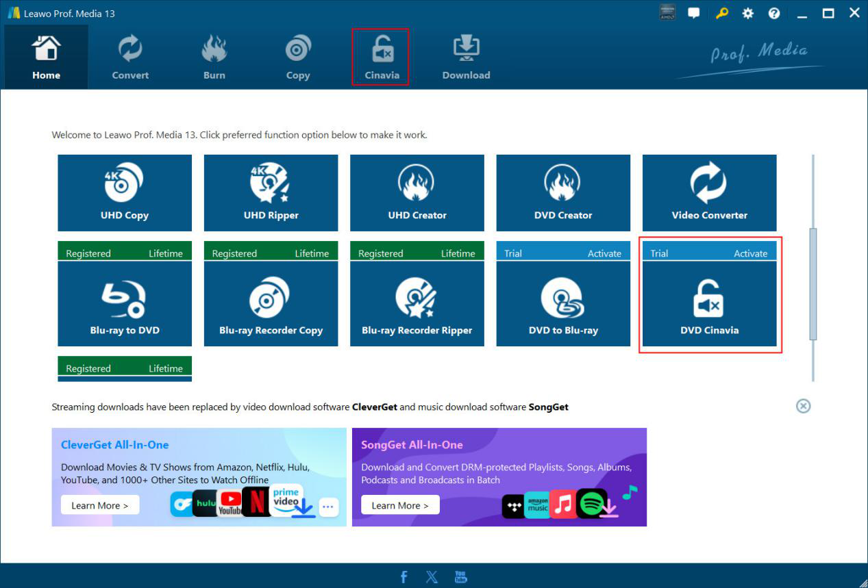Click Trial label above DVD to Blu-ray
Viewport: 868px width, 588px height.
(x=513, y=253)
